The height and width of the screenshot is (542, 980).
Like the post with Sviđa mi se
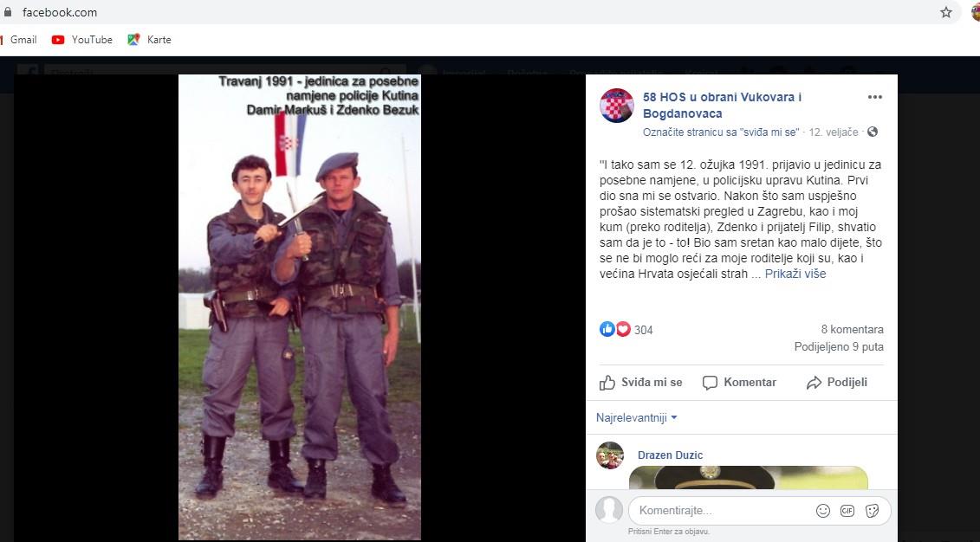coord(640,383)
